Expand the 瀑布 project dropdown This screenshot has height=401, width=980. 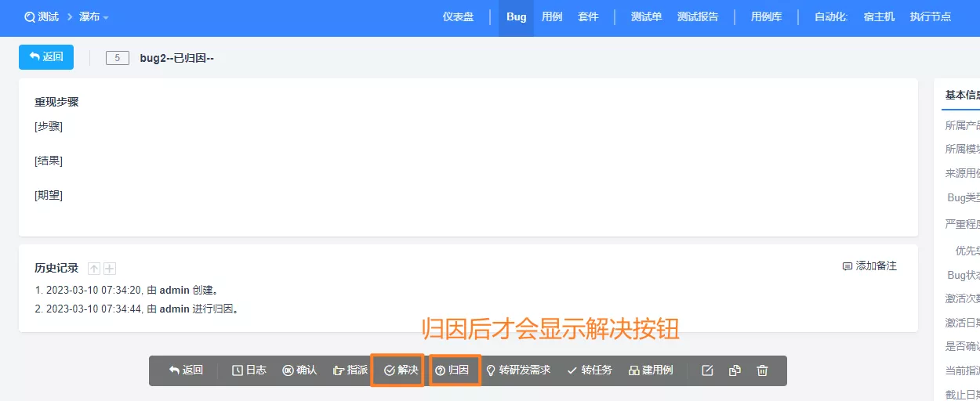tap(94, 16)
